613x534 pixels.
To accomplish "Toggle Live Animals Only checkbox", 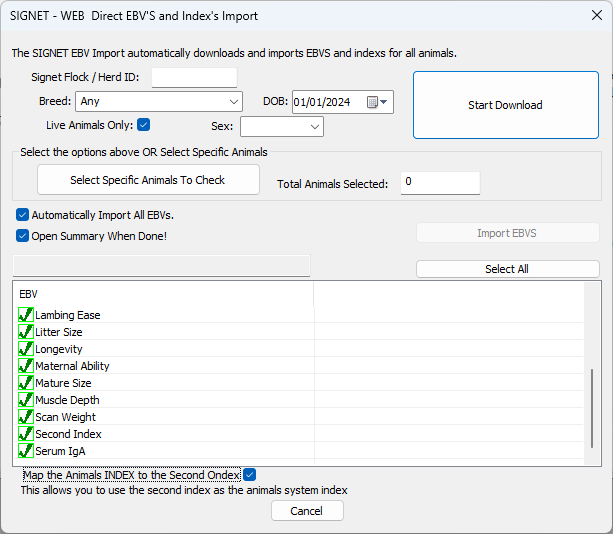I will click(x=143, y=125).
